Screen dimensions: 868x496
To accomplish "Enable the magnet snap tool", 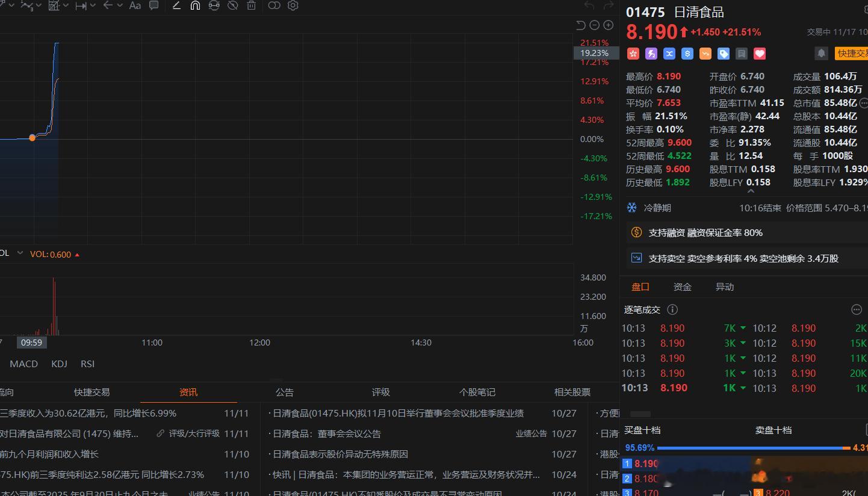I will click(x=195, y=5).
